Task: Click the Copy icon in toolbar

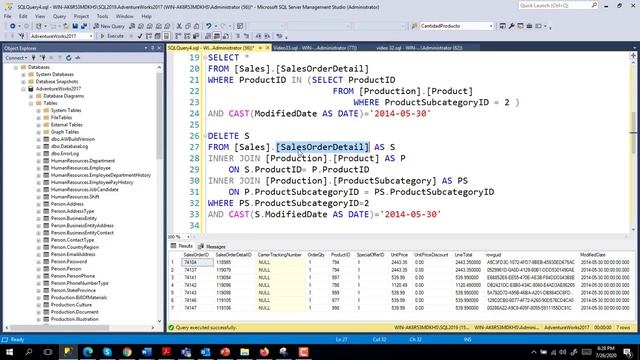Action: click(x=188, y=26)
